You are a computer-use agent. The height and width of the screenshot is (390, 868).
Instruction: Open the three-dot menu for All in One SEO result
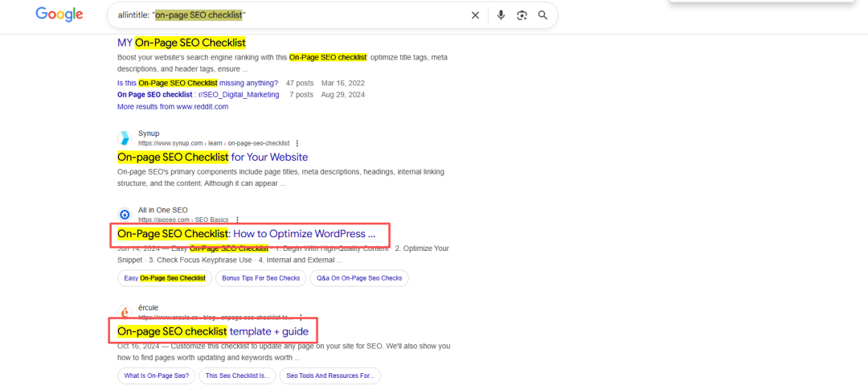(237, 220)
